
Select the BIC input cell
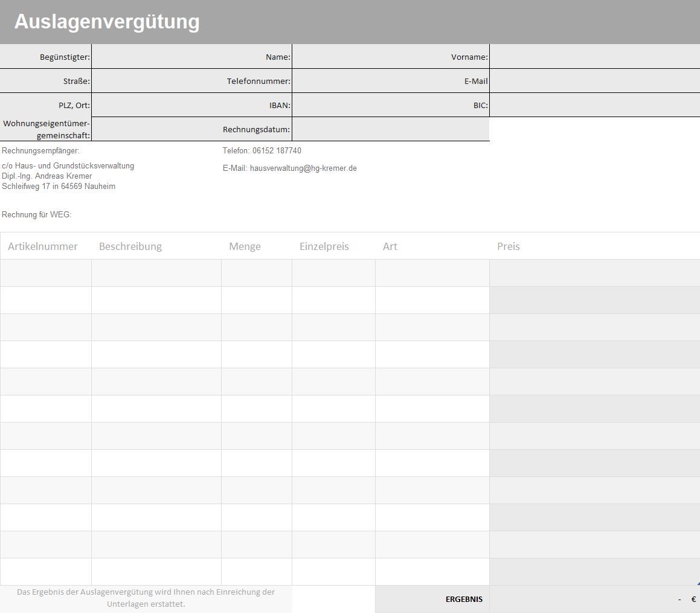pos(594,105)
